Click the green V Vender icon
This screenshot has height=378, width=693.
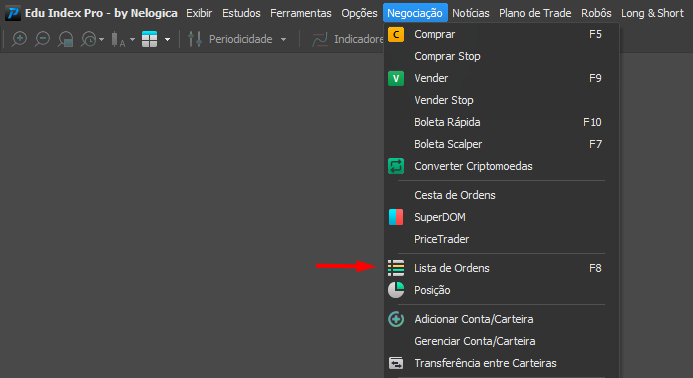[x=396, y=78]
